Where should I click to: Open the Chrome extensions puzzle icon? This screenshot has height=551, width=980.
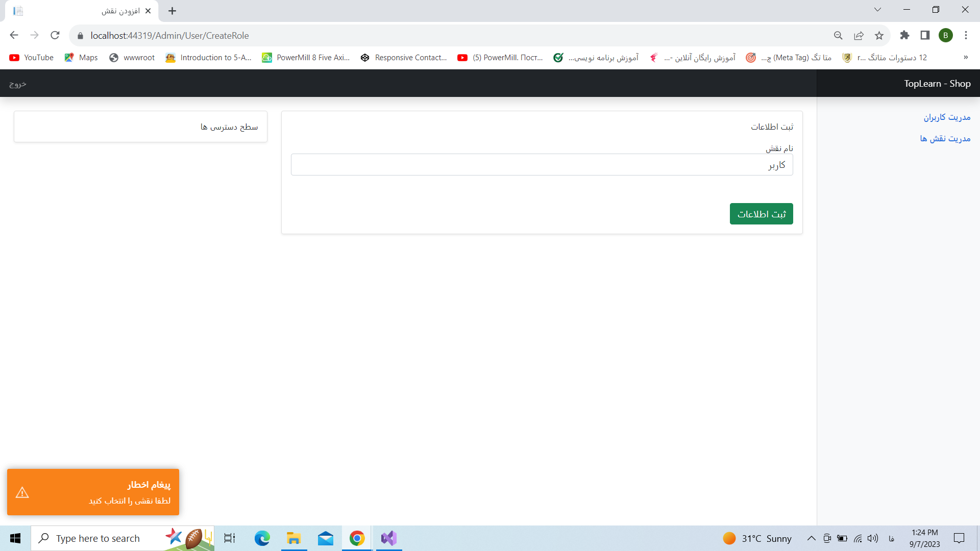coord(904,35)
